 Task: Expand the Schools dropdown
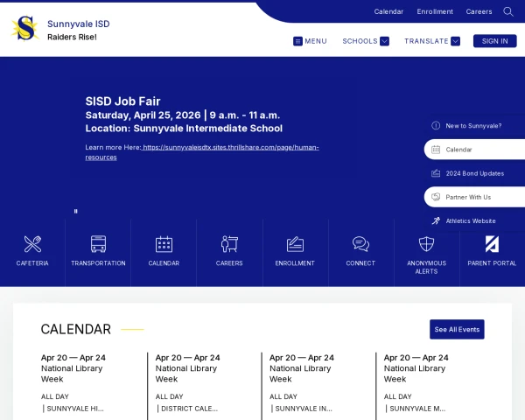tap(366, 41)
